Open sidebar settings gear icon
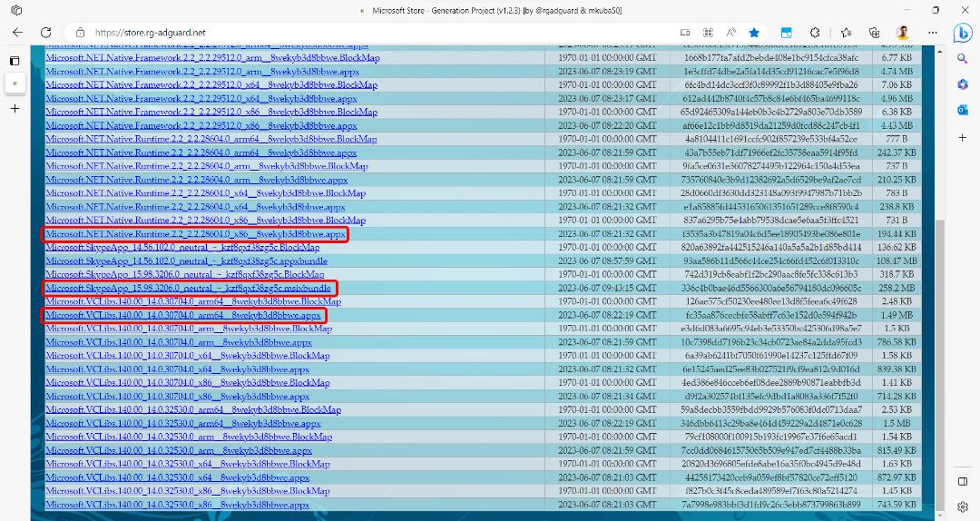Image resolution: width=980 pixels, height=521 pixels. (x=963, y=507)
